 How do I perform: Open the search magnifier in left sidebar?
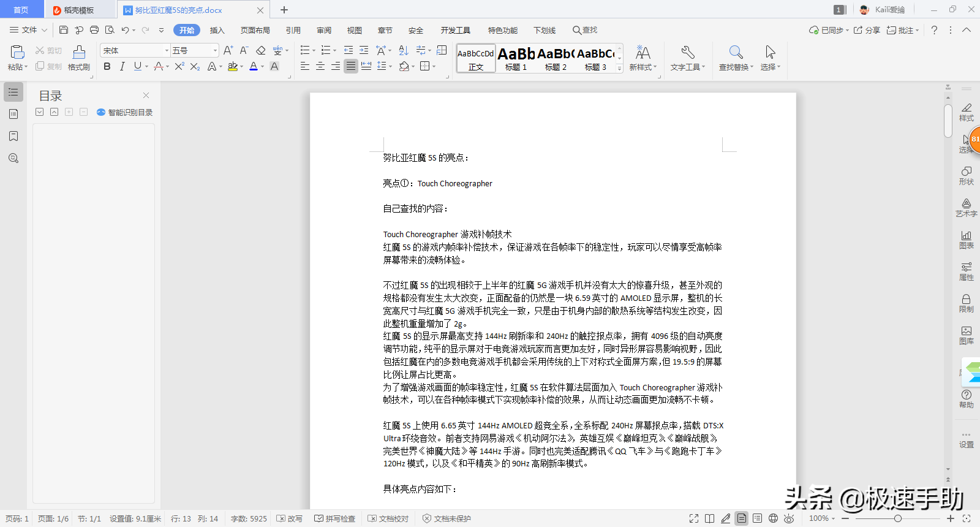coord(13,158)
